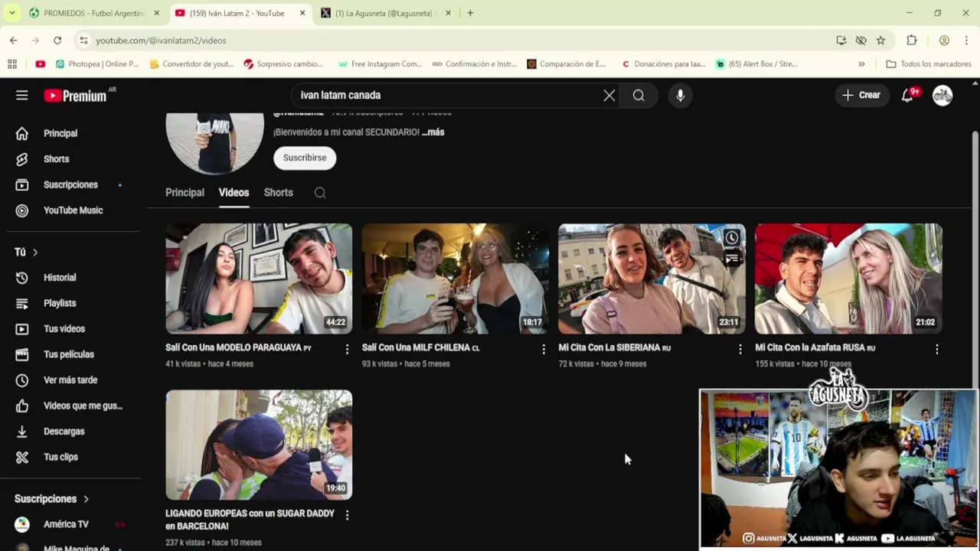This screenshot has height=551, width=980.
Task: Click title LIGANDO EUROPEAS con un SUGAR DADDY
Action: [x=250, y=520]
